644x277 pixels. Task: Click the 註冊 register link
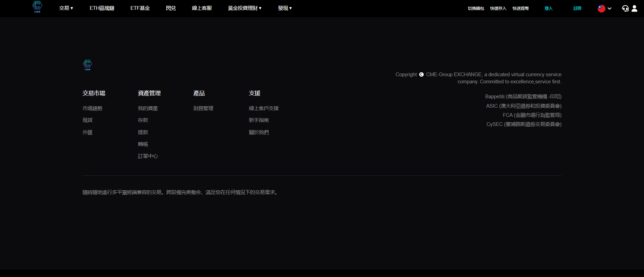click(577, 8)
